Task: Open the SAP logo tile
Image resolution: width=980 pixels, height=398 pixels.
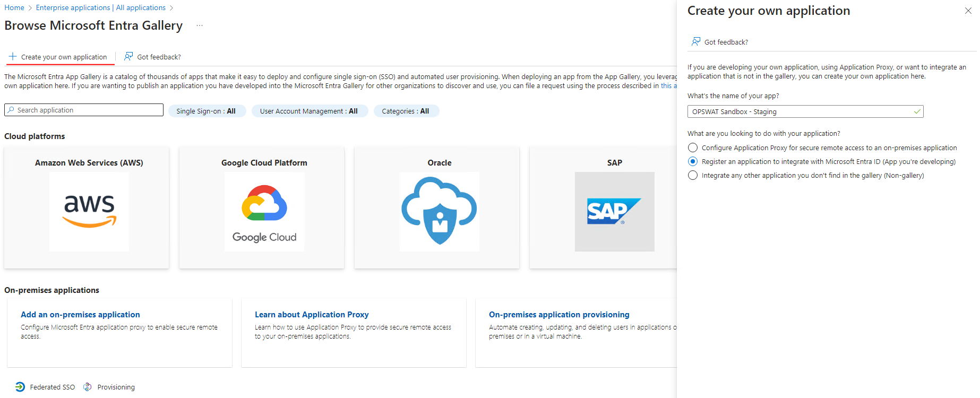Action: [615, 212]
